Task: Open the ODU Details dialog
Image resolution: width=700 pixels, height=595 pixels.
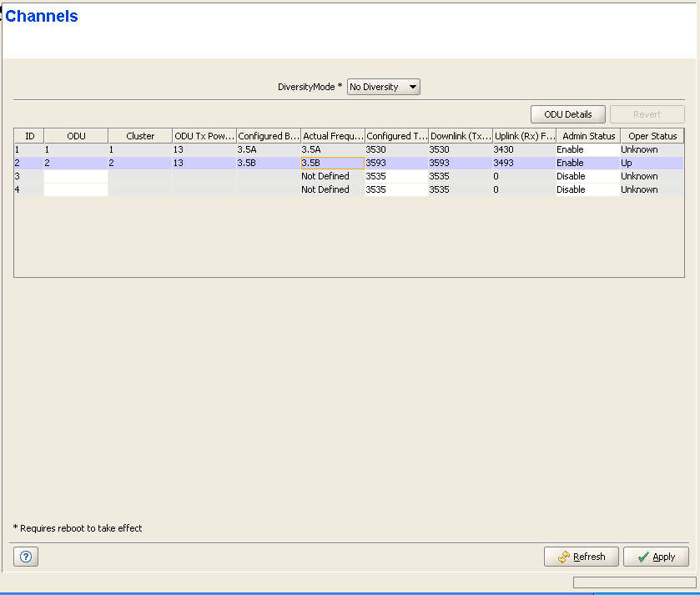Action: tap(567, 114)
